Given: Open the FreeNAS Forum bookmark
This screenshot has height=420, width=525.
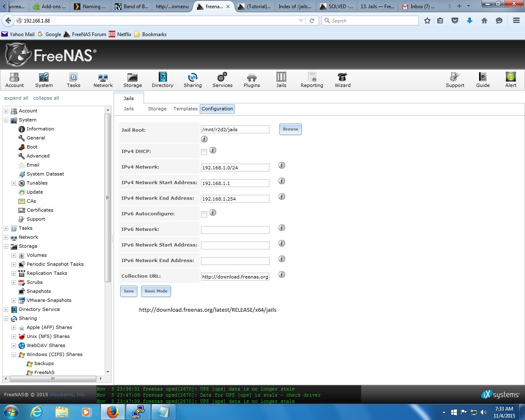Looking at the screenshot, I should coord(85,34).
